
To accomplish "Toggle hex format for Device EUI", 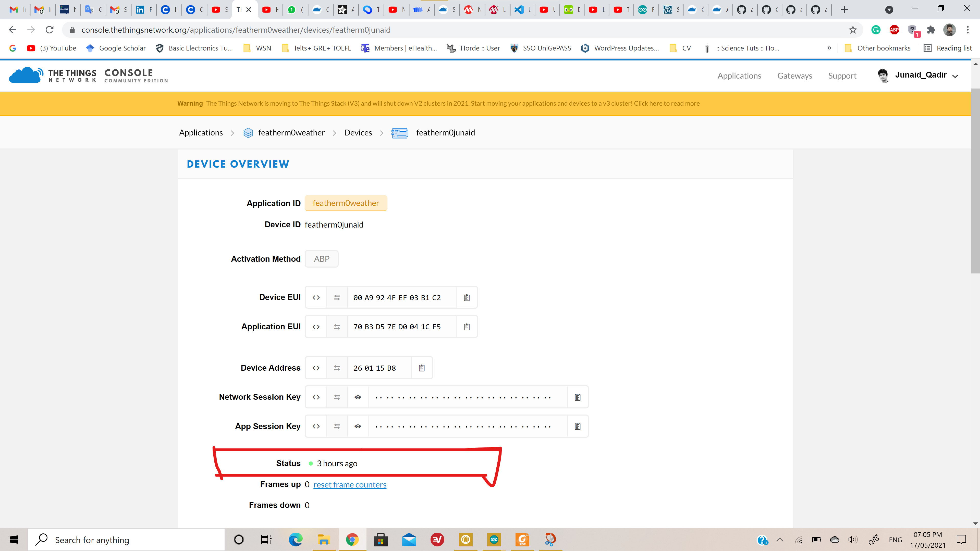I will [x=316, y=297].
